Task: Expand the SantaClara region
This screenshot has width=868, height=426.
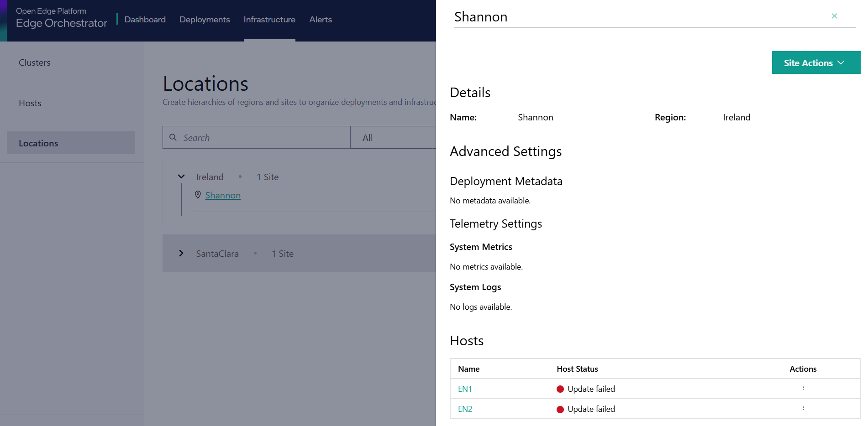Action: pyautogui.click(x=181, y=253)
